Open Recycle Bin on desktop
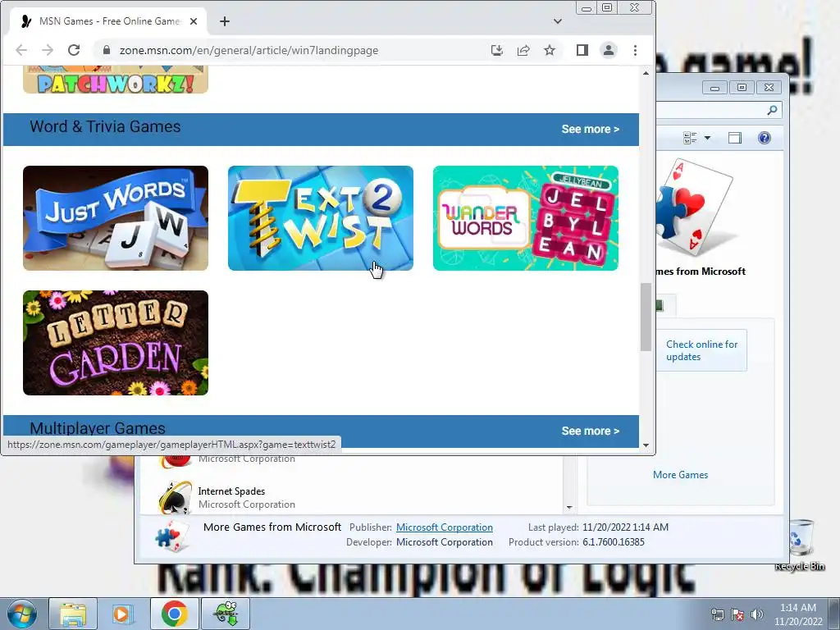840x630 pixels. click(800, 545)
